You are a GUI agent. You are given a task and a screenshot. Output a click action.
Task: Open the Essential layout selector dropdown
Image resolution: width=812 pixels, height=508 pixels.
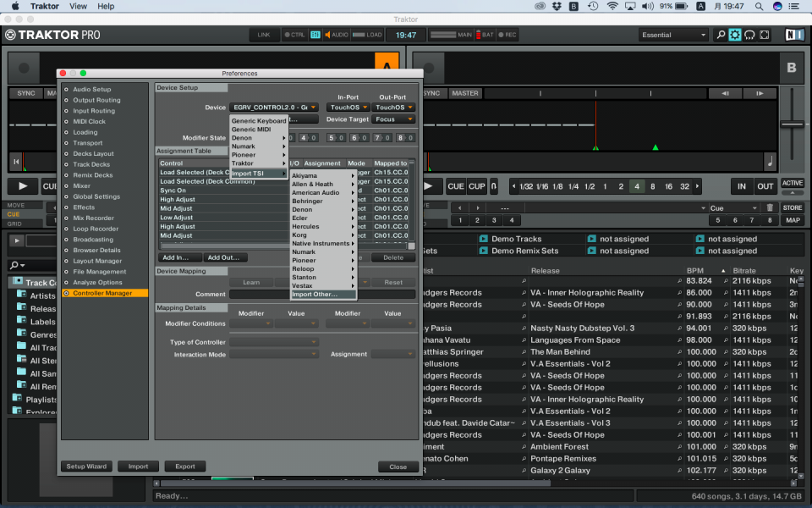pyautogui.click(x=672, y=35)
